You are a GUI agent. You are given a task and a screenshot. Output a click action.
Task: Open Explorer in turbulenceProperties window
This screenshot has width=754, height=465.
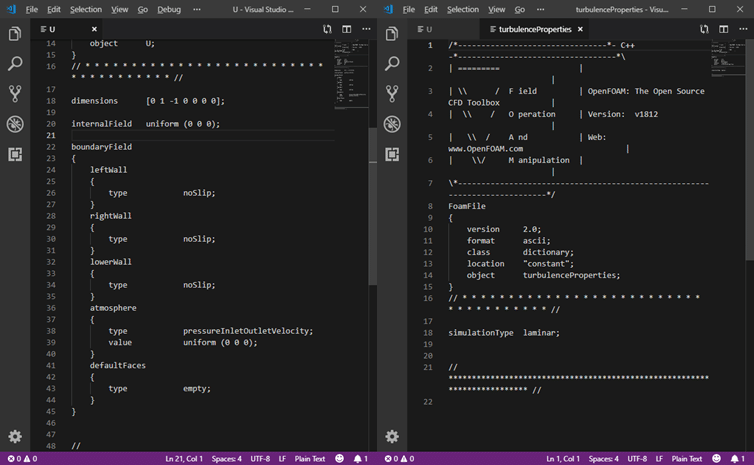(x=392, y=34)
